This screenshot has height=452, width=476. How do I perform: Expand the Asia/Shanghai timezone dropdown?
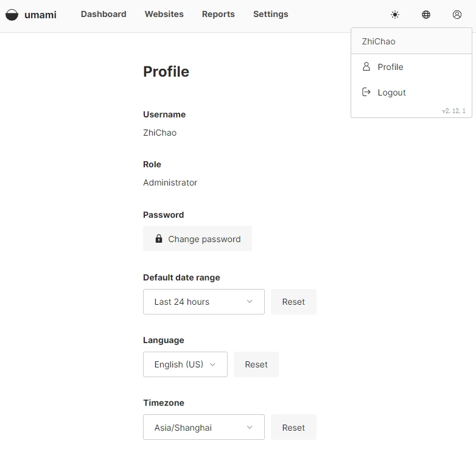coord(203,428)
